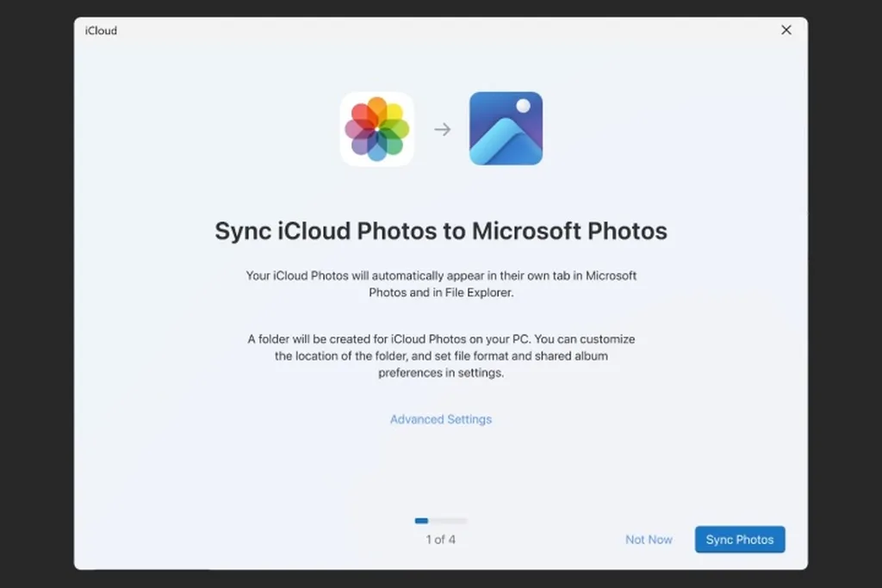Click the iCloud window title text
This screenshot has height=588, width=882.
click(x=102, y=31)
